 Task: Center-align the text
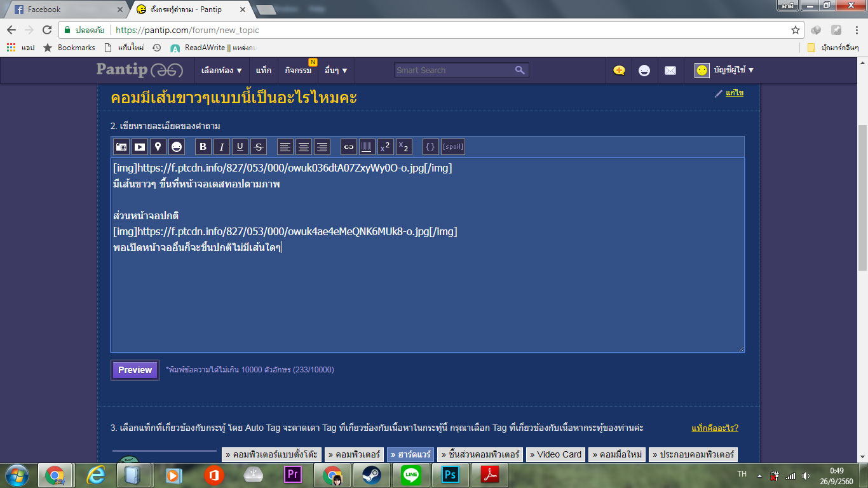coord(304,147)
